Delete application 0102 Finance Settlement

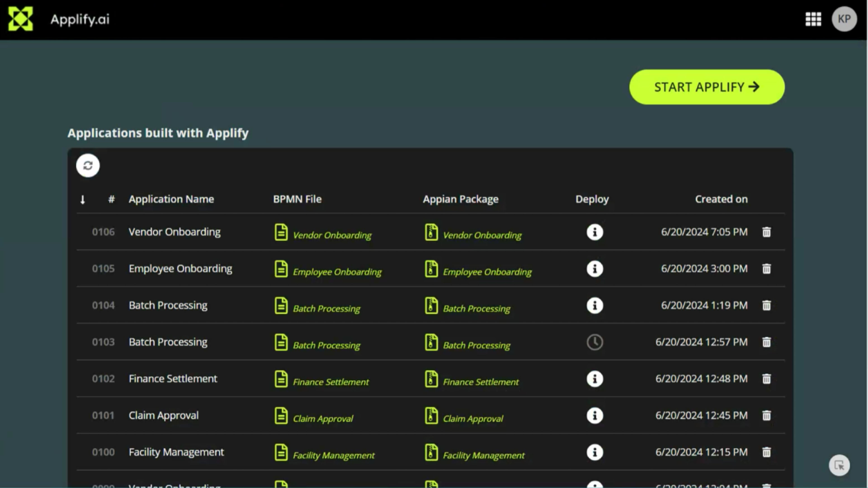coord(766,379)
